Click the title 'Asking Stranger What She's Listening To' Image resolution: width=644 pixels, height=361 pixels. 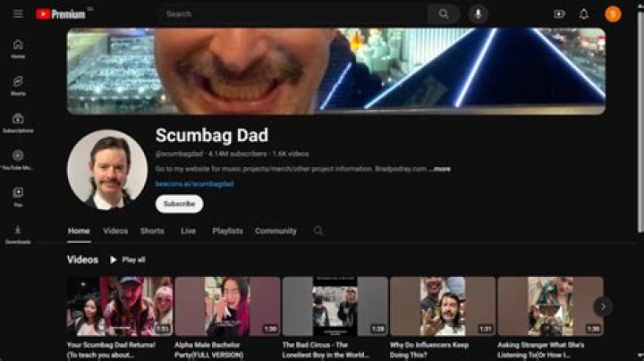pos(541,350)
